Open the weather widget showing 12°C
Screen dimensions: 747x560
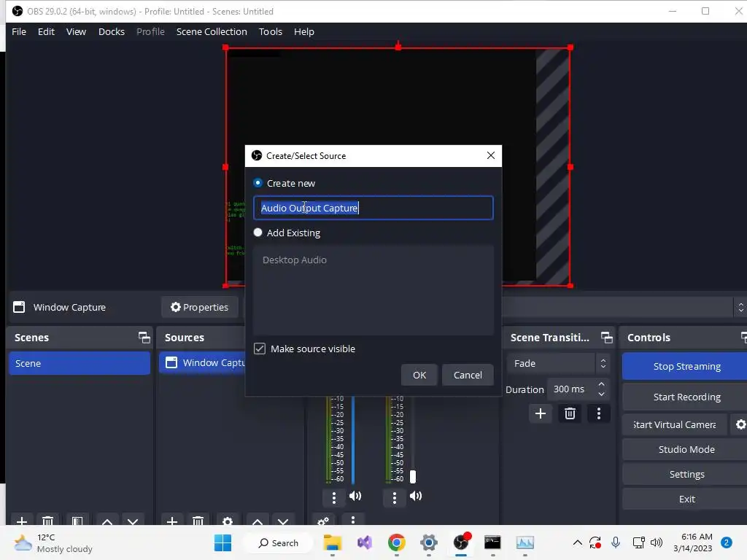coord(53,542)
